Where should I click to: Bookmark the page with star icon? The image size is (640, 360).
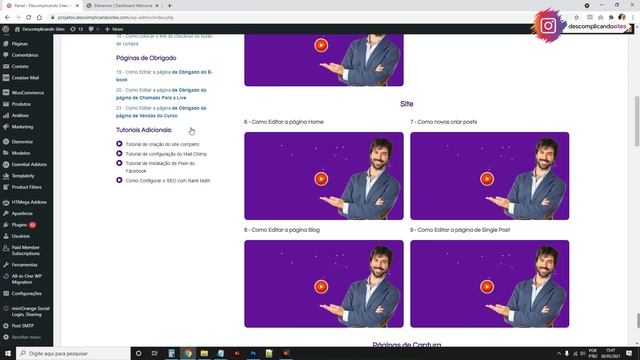pos(576,18)
